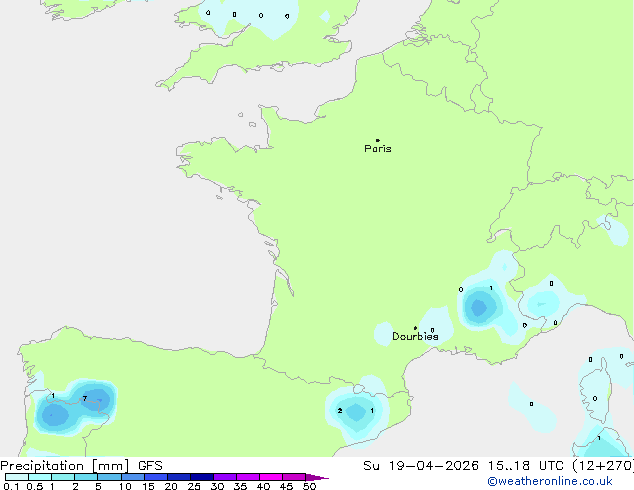The image size is (634, 490).
Task: Select the 25 to 30 mm legend swatch
Action: tap(201, 477)
